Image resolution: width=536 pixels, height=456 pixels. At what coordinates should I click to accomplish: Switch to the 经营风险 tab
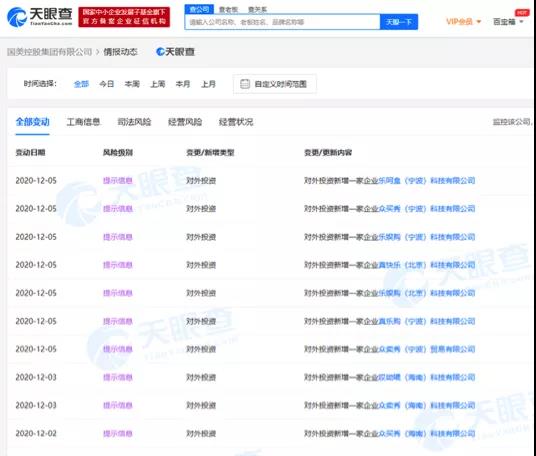(x=185, y=122)
